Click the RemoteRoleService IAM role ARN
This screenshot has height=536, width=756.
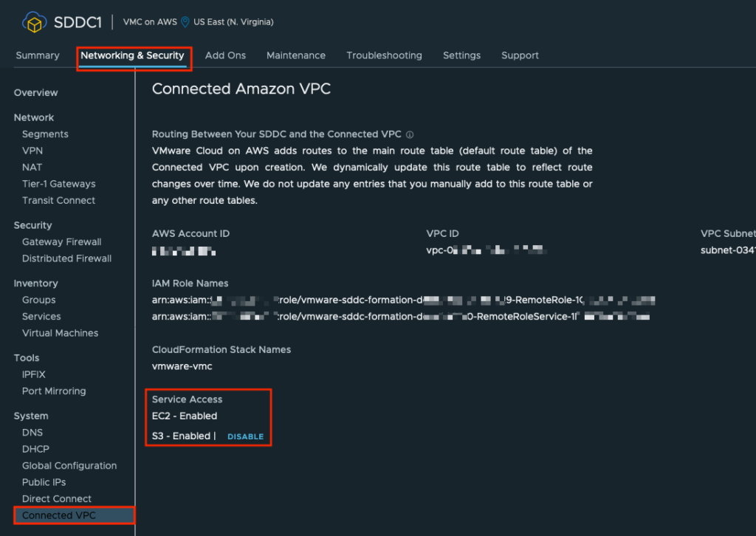point(401,317)
